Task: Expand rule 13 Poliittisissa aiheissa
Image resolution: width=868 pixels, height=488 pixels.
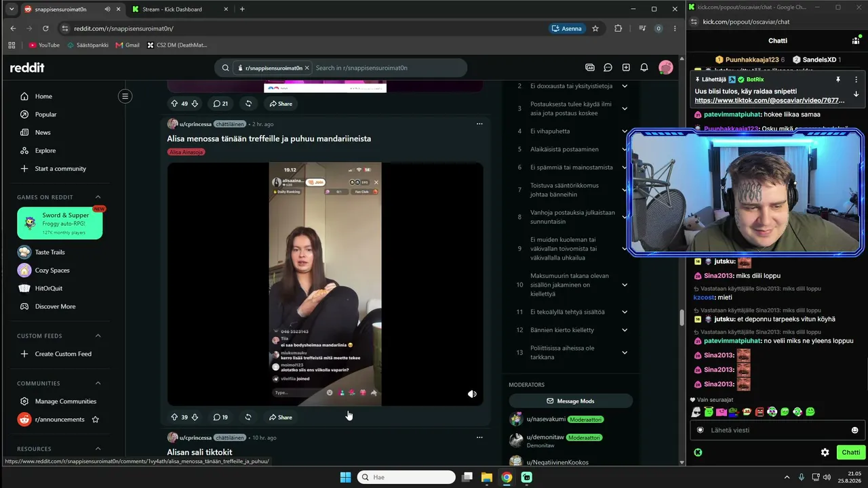Action: point(625,352)
